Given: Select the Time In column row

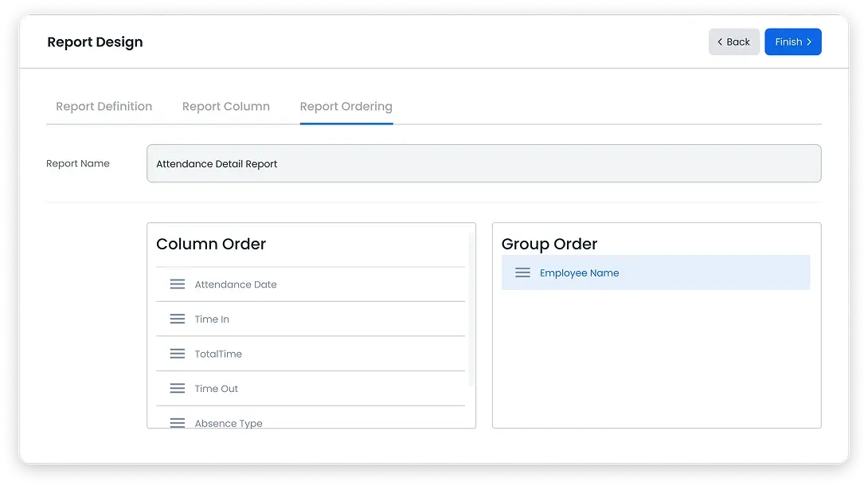Looking at the screenshot, I should (311, 319).
